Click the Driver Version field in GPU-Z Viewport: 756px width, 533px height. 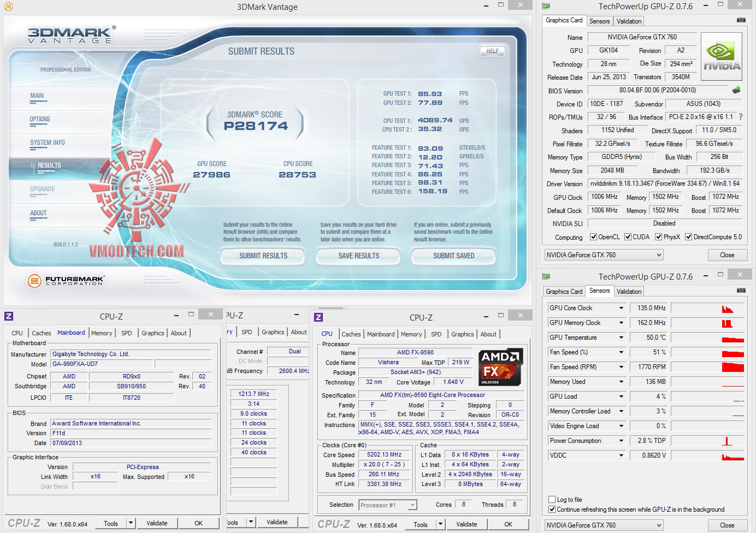tap(665, 183)
